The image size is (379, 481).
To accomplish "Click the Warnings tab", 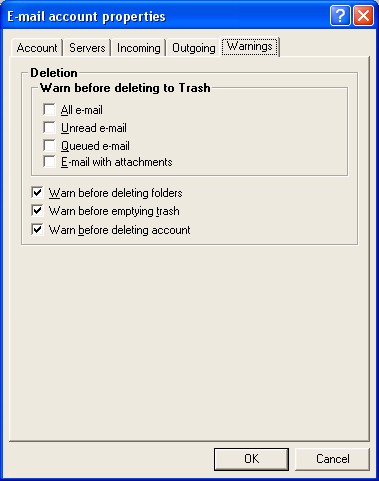I will [x=250, y=46].
